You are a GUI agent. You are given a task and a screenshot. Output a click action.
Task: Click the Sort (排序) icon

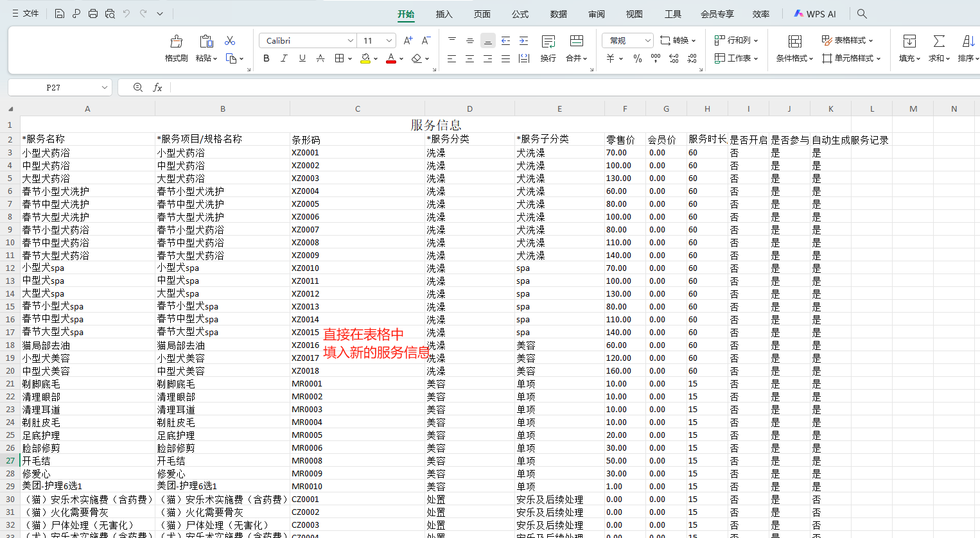[x=968, y=41]
